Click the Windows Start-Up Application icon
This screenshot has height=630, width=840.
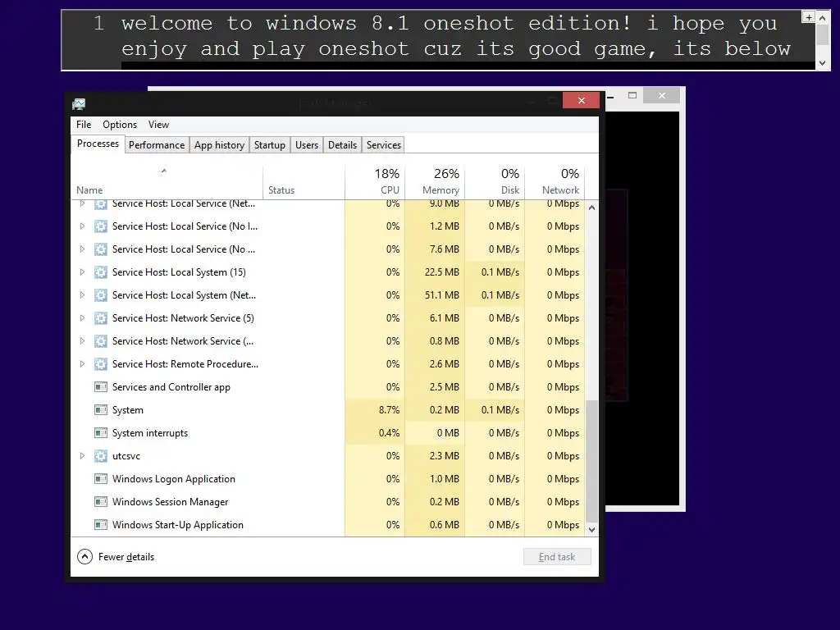coord(100,525)
